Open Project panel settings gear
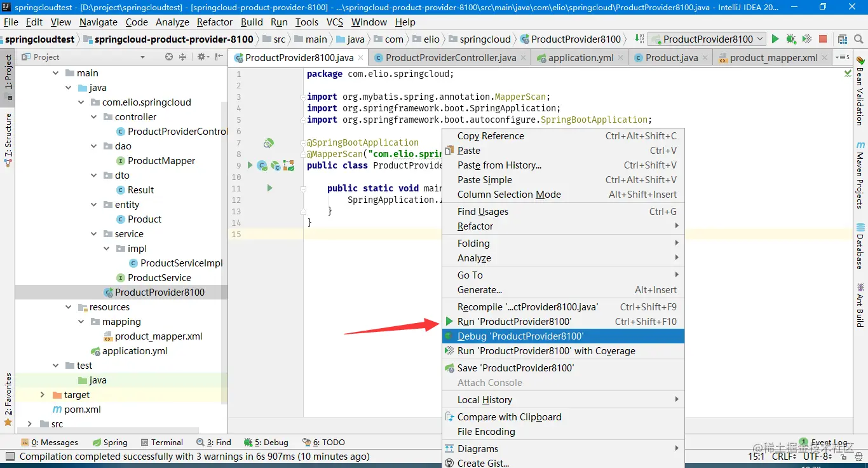 click(202, 57)
